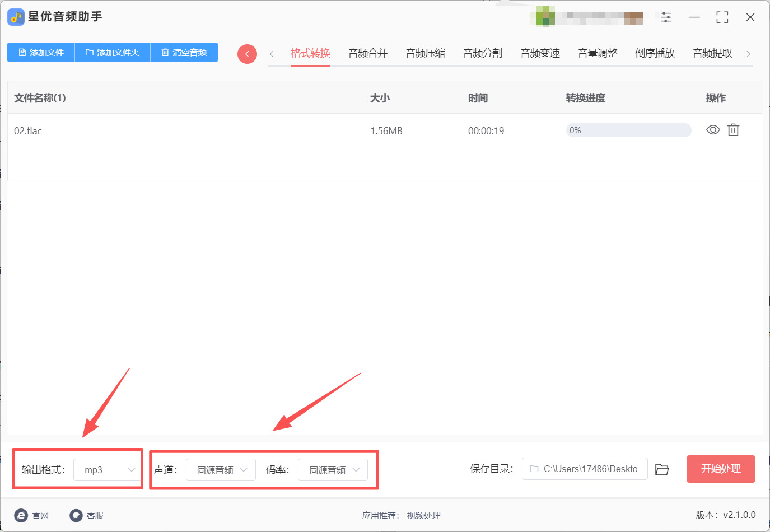Click 添加文件夹 add folder button

[x=113, y=53]
